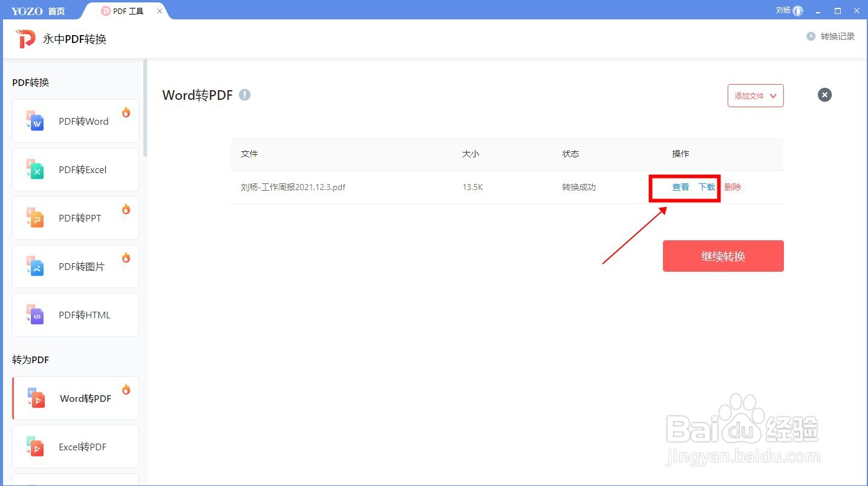Viewport: 868px width, 486px height.
Task: Select the Word转PDF tool icon
Action: 36,398
